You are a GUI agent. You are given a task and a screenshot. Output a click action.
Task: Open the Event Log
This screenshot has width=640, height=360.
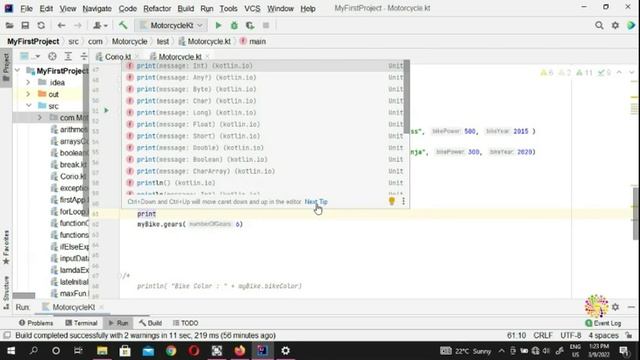pyautogui.click(x=603, y=323)
